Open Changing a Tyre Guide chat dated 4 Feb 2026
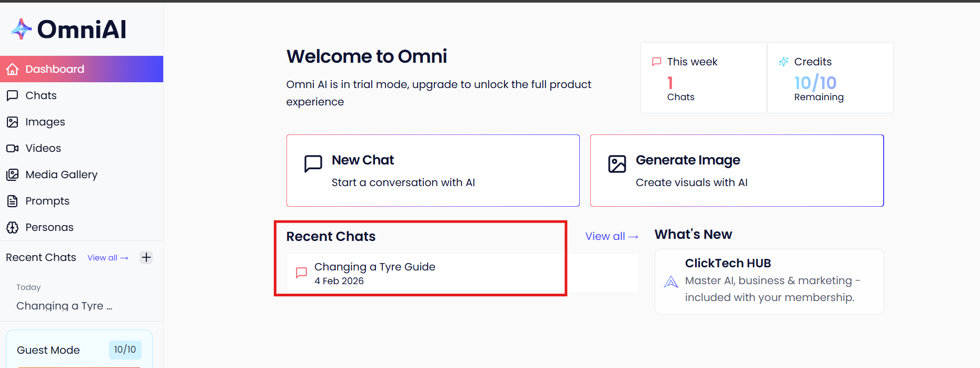Image resolution: width=980 pixels, height=368 pixels. (x=374, y=273)
